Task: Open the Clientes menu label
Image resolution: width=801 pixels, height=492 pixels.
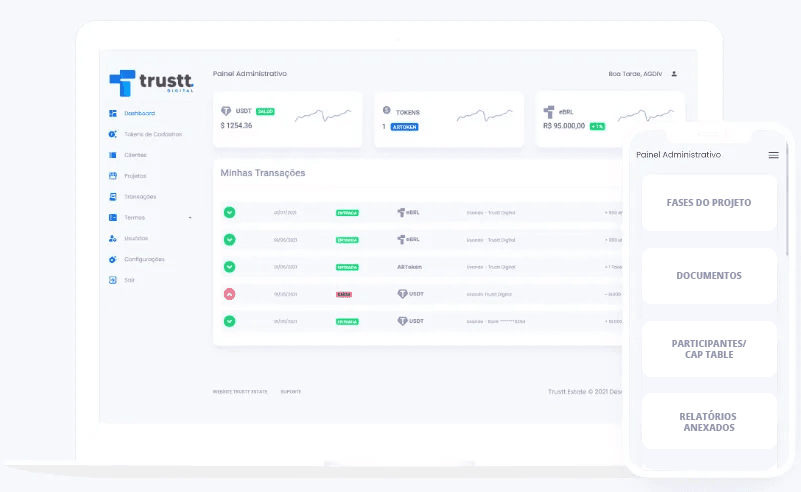Action: tap(135, 155)
